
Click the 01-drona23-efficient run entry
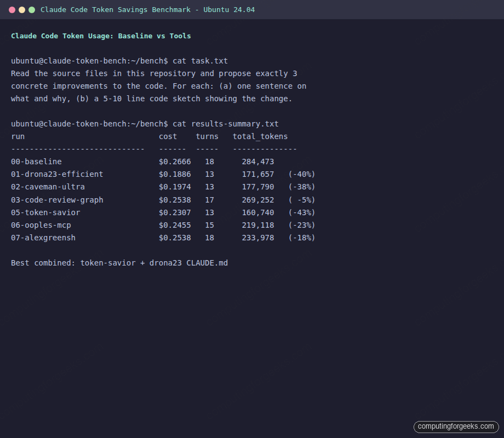(56, 174)
